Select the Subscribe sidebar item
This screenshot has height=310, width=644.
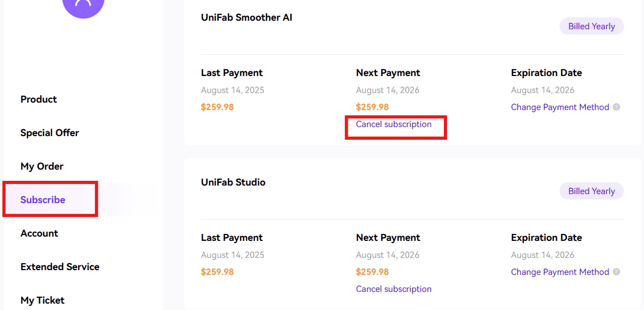[x=43, y=200]
